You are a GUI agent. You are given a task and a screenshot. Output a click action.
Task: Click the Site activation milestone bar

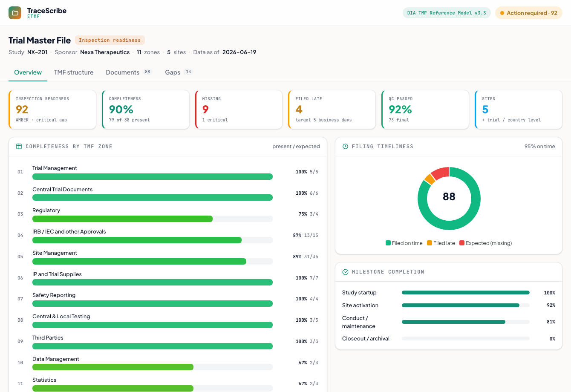[466, 306]
